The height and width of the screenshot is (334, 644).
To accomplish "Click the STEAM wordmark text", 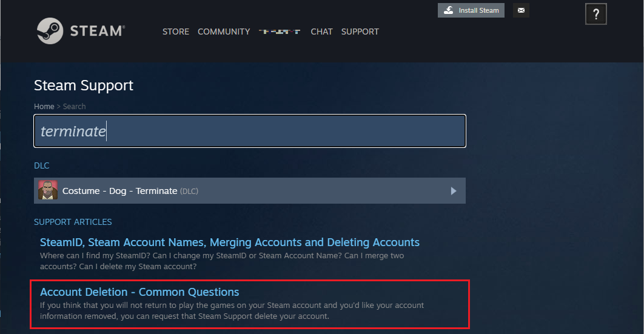I will pos(98,31).
